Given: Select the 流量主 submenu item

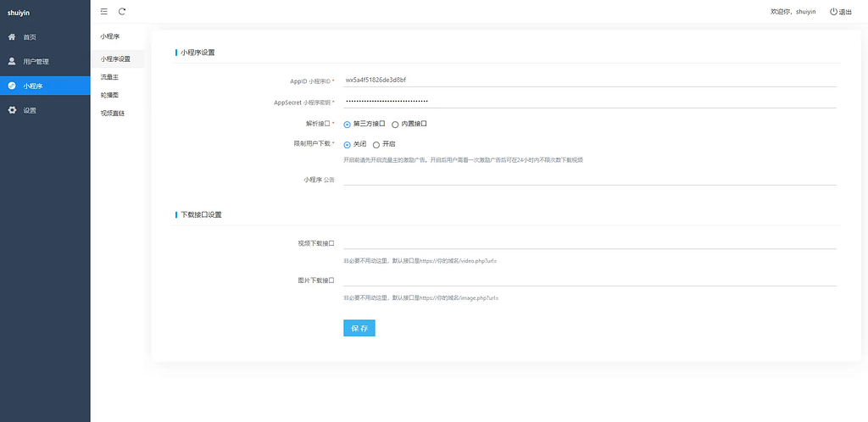Looking at the screenshot, I should [117, 77].
